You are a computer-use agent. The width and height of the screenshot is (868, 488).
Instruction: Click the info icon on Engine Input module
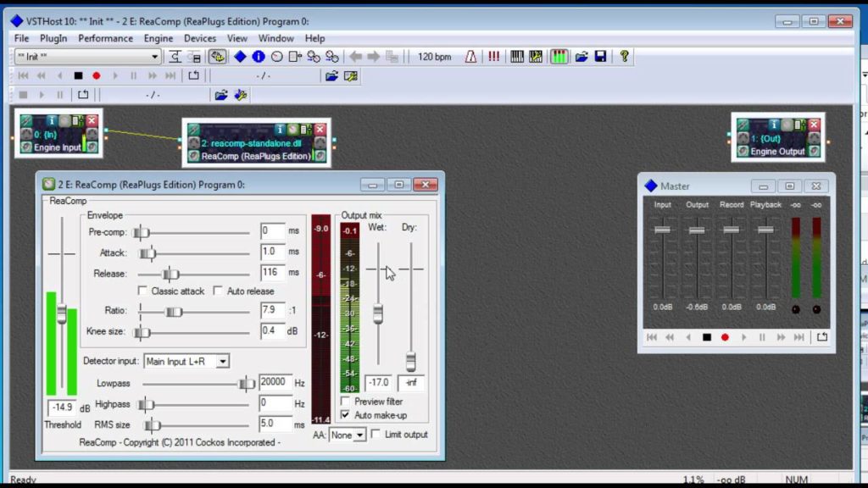tap(52, 120)
